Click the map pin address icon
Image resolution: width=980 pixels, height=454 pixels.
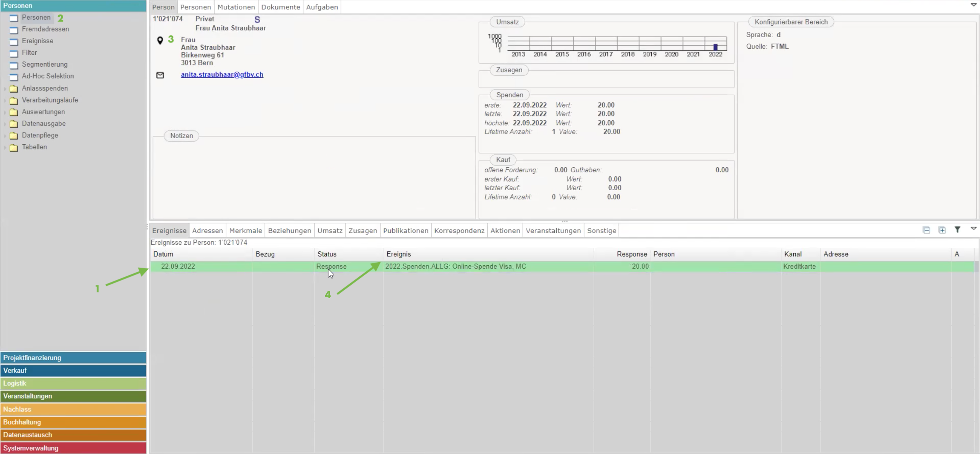coord(160,40)
